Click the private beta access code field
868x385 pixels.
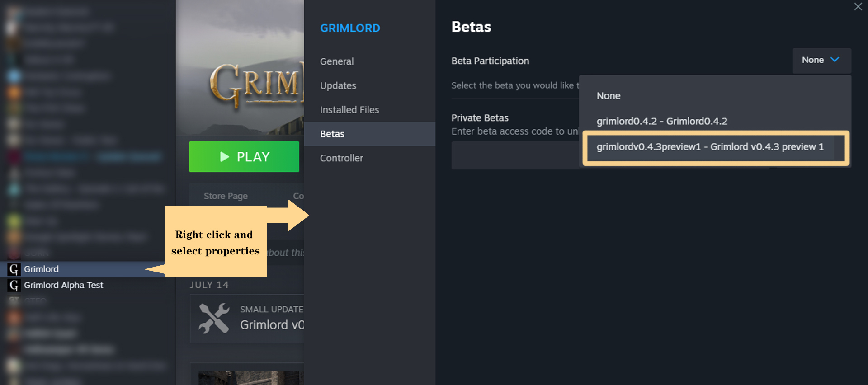click(515, 155)
